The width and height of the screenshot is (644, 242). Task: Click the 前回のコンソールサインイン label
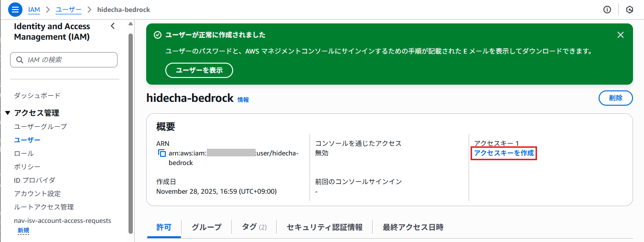click(x=358, y=182)
